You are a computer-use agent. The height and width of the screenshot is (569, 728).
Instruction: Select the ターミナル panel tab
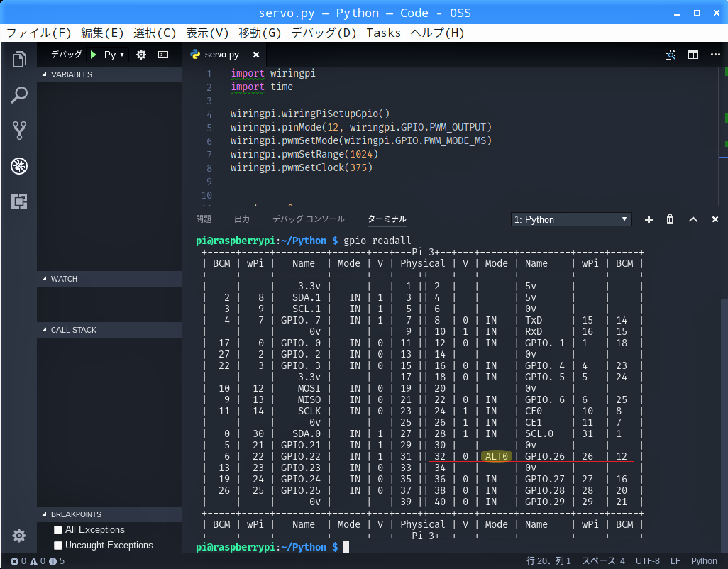tap(387, 219)
